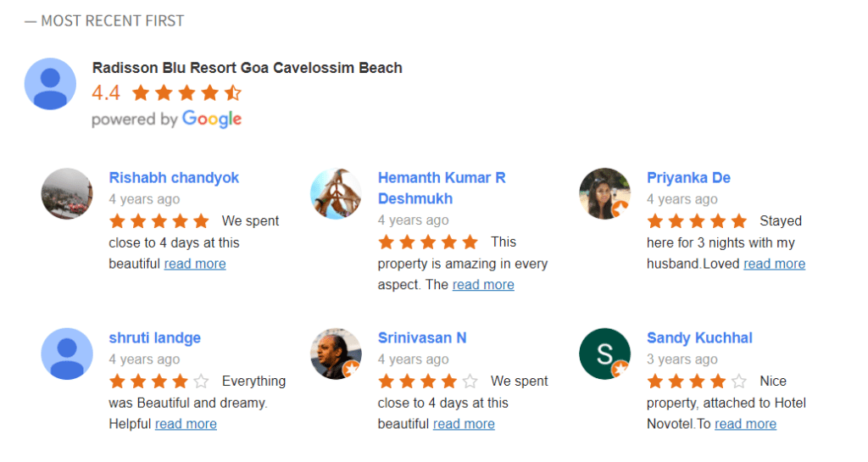Click Rishabh chandyok's profile photo
Viewport: 868px width, 462px height.
click(x=66, y=193)
